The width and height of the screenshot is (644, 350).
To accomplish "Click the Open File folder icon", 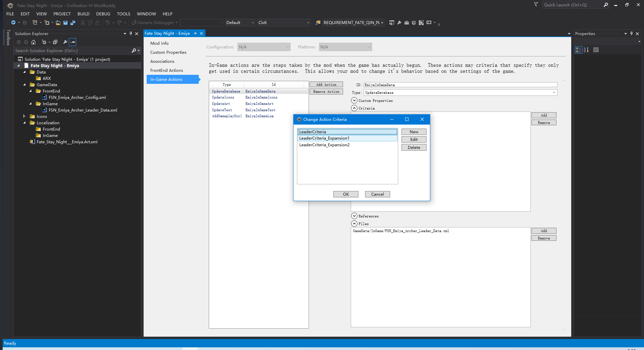I will pyautogui.click(x=58, y=23).
